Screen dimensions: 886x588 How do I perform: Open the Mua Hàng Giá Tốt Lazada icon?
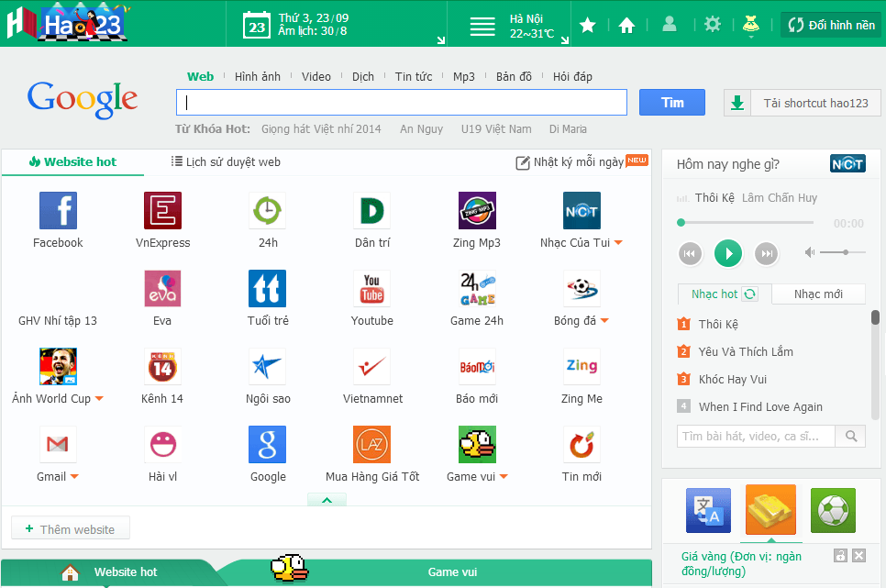(371, 444)
